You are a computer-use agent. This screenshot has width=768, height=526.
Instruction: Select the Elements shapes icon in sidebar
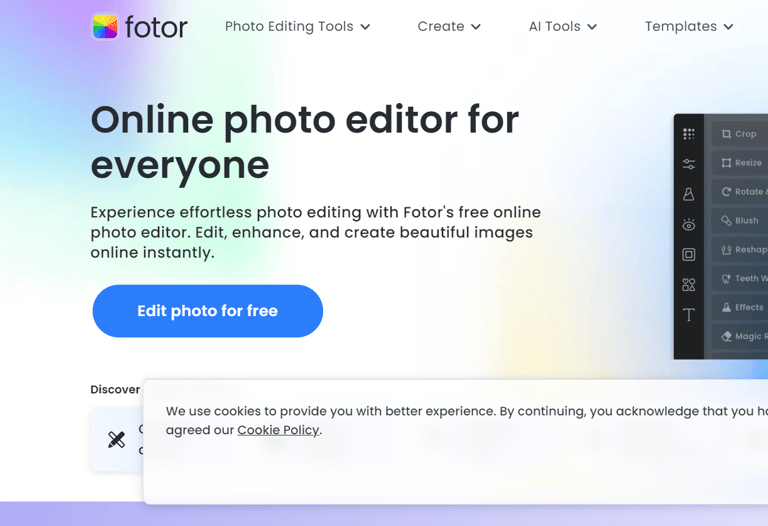click(x=689, y=285)
